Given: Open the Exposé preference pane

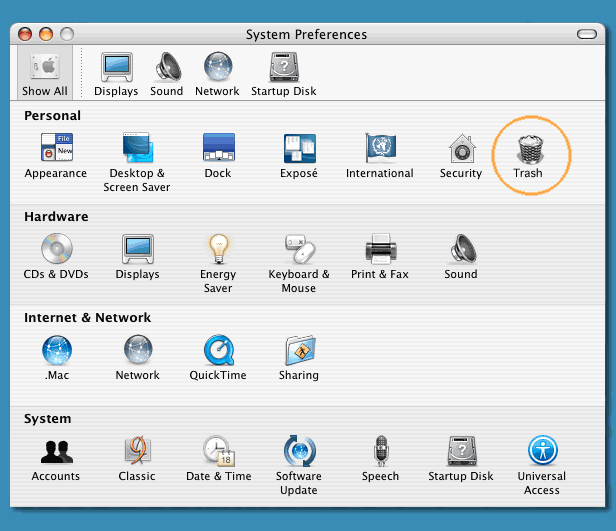Looking at the screenshot, I should pyautogui.click(x=299, y=156).
